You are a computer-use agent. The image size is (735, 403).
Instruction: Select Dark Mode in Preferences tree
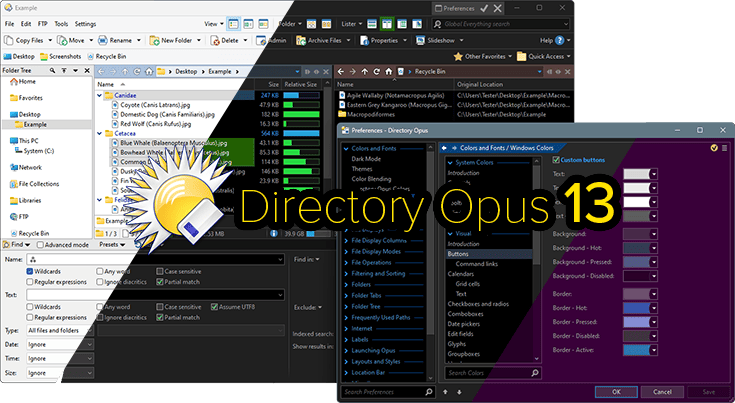tap(366, 159)
